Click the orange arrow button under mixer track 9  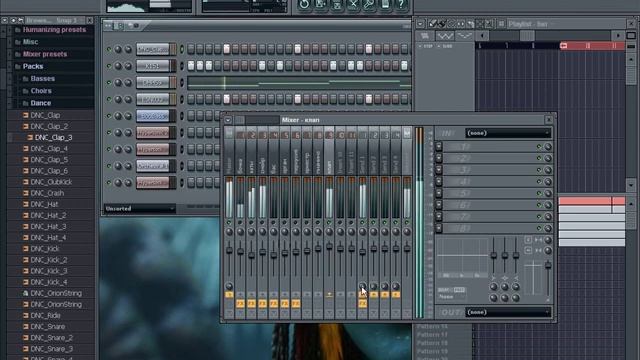329,294
